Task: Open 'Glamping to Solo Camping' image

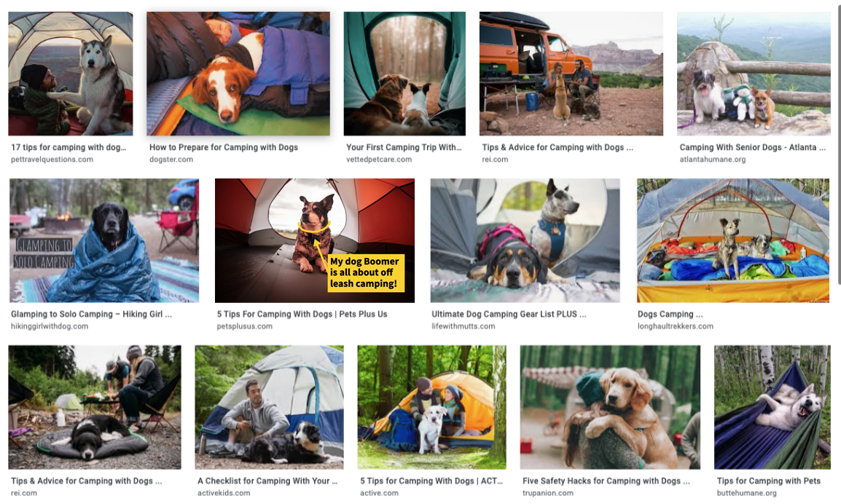Action: pos(104,241)
